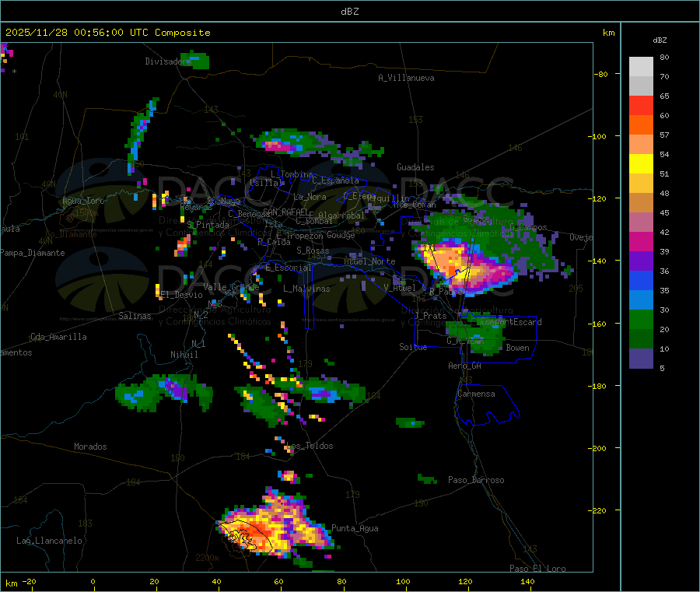This screenshot has height=592, width=700.
Task: Click the 'V_Atuel' label
Action: 400,288
